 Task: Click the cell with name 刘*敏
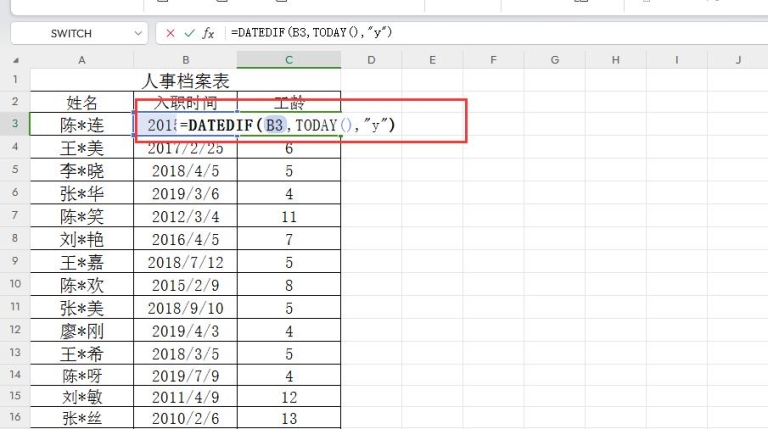[82, 398]
